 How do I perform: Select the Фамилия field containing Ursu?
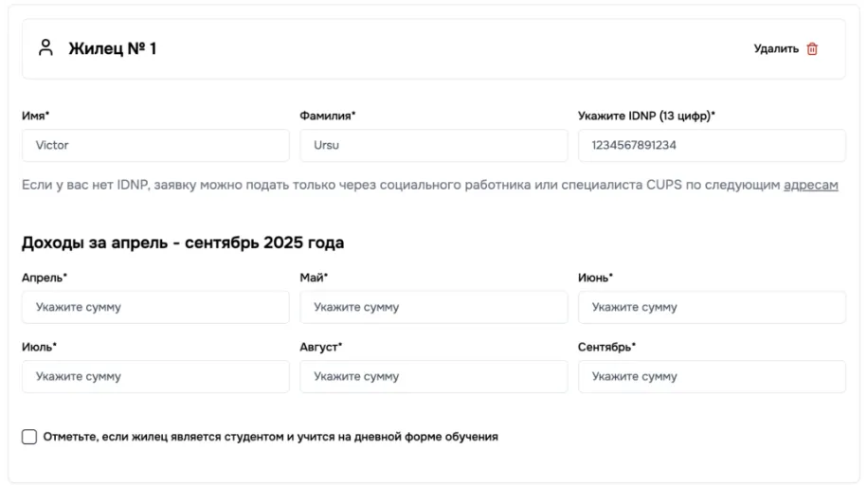[433, 146]
